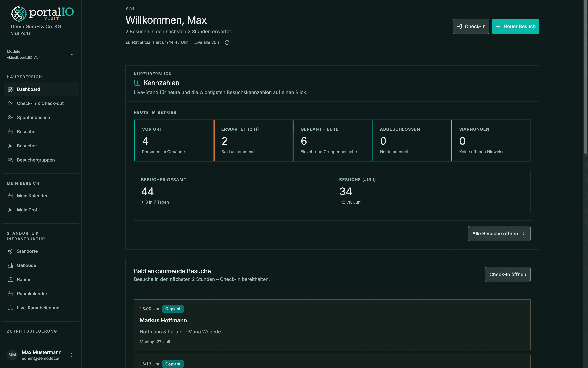This screenshot has height=368, width=588.
Task: Click the Besuche (Juli) tile
Action: point(431,191)
